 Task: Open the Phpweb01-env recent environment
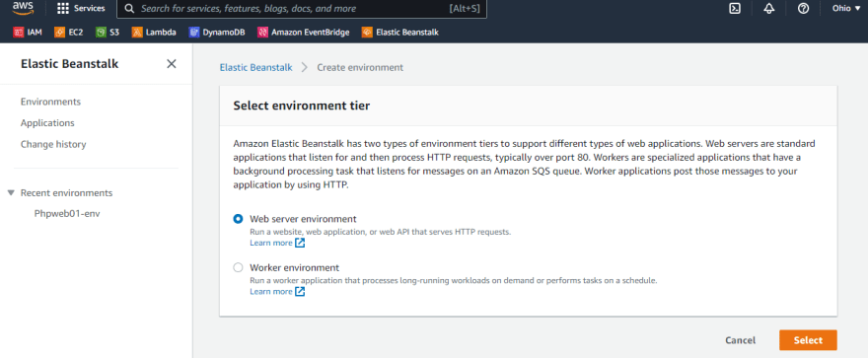67,214
